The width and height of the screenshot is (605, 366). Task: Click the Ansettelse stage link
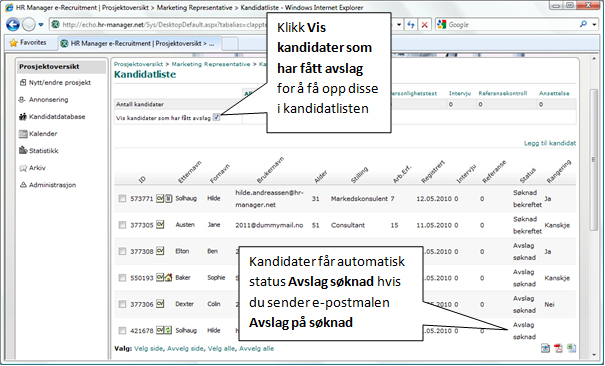(554, 93)
